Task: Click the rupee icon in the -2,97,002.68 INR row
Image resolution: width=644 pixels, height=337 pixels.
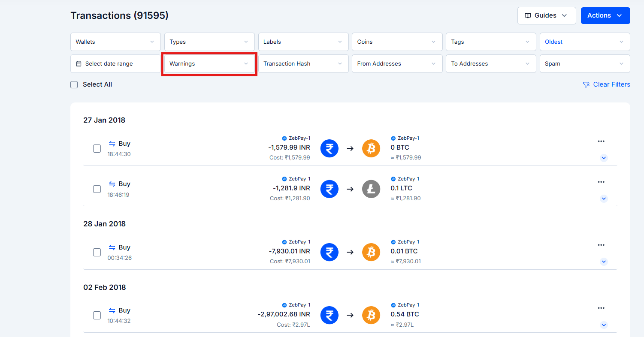Action: 330,315
